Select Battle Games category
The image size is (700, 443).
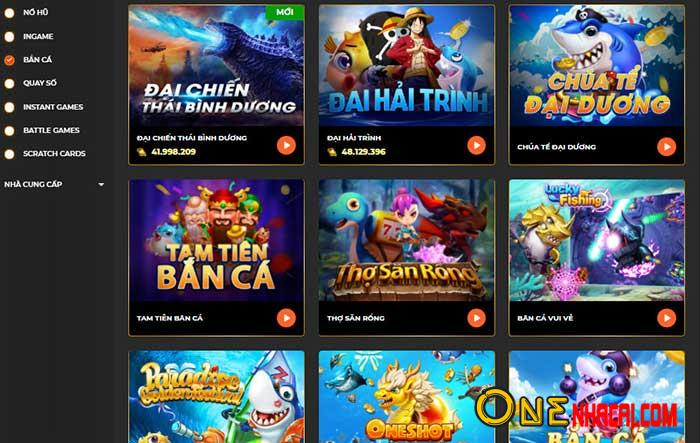tap(51, 130)
